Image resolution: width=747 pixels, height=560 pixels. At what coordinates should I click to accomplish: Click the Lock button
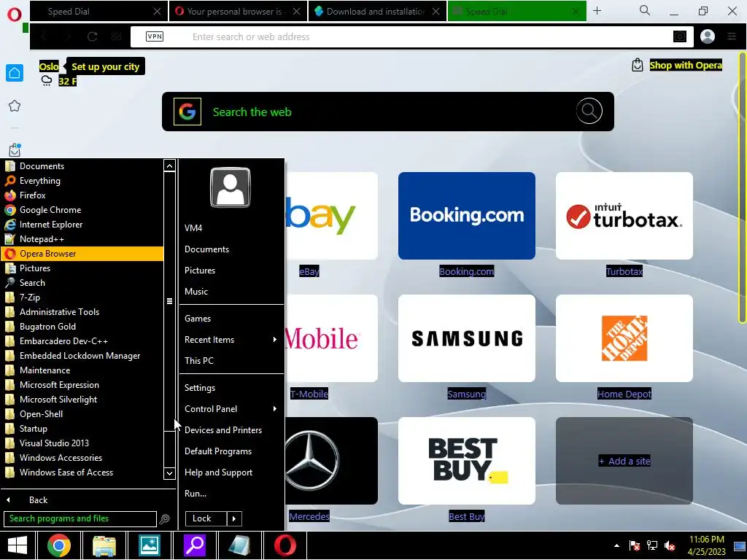tap(205, 518)
